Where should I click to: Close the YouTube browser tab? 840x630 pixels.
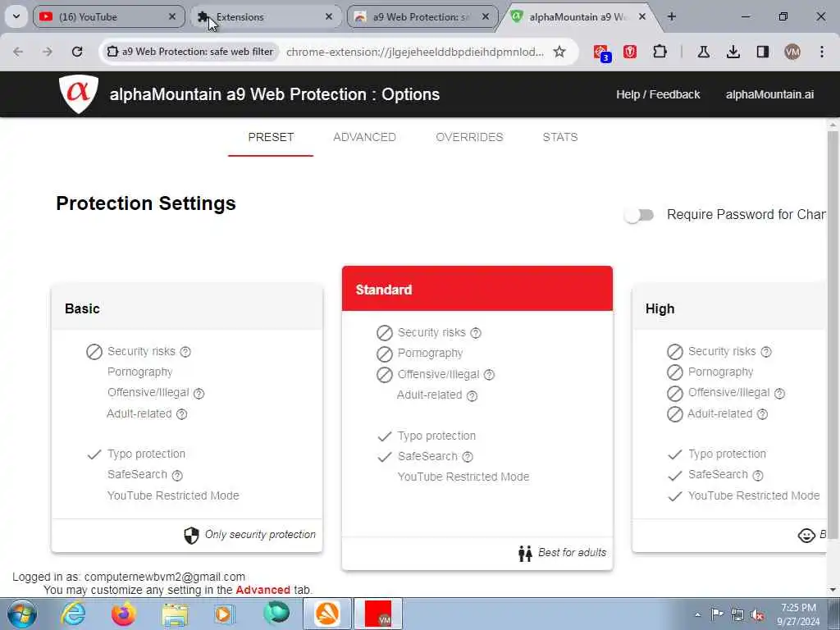(172, 17)
